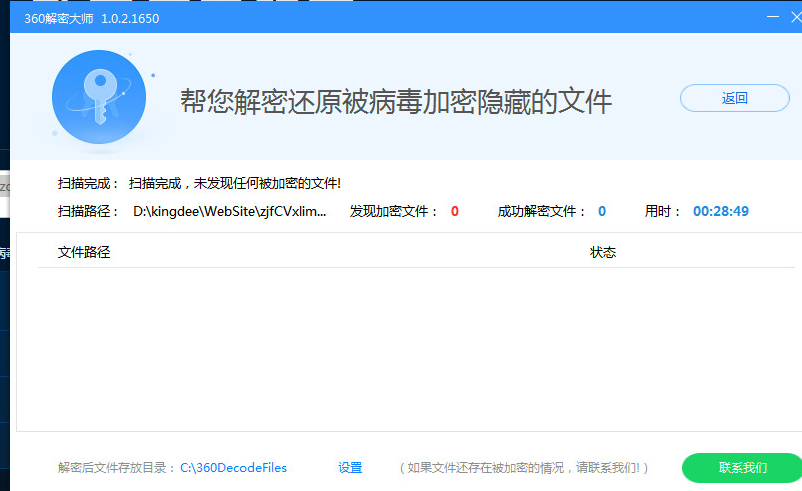Click the title text 360解密大师 1.0.2.1650
802x491 pixels.
92,18
